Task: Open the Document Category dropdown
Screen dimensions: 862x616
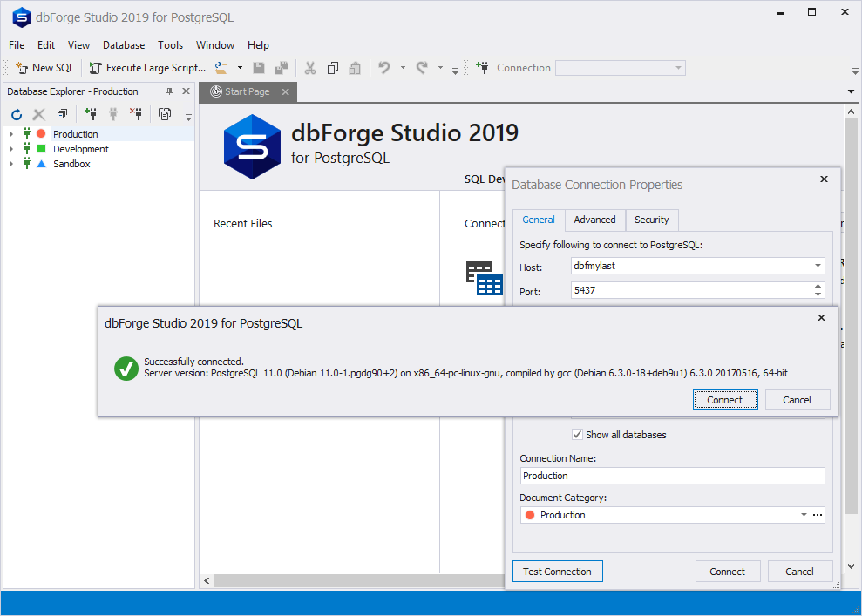Action: pos(804,515)
